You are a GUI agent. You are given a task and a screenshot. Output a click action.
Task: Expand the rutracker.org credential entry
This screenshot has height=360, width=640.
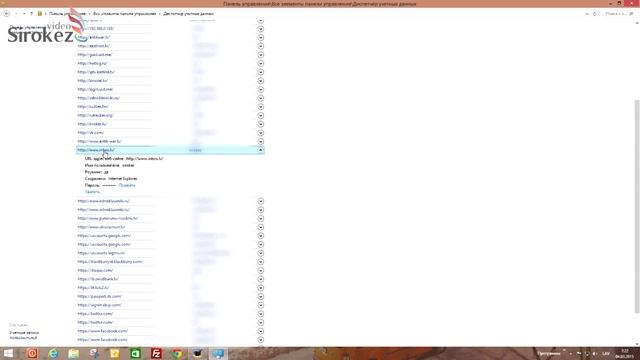pyautogui.click(x=260, y=116)
